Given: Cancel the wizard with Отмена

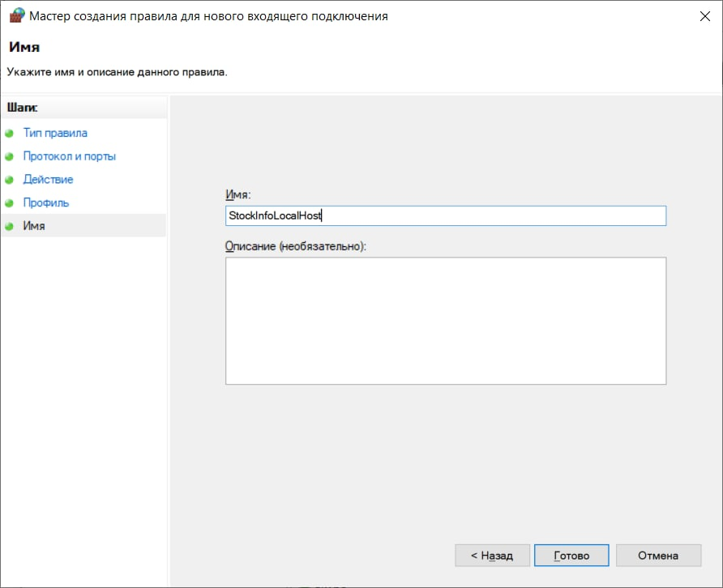Looking at the screenshot, I should pos(657,556).
